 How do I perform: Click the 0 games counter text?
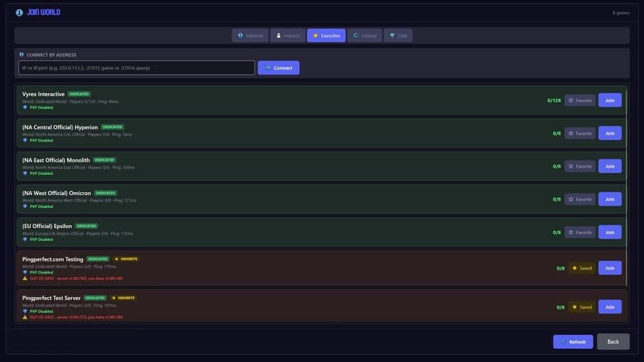621,13
